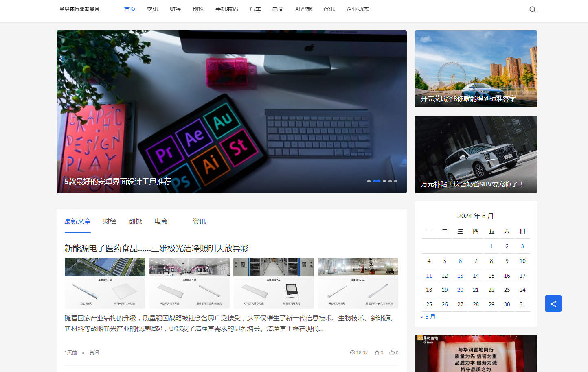Screen dimensions: 588x372
Task: Open 手机数码 navigation item
Action: click(227, 9)
